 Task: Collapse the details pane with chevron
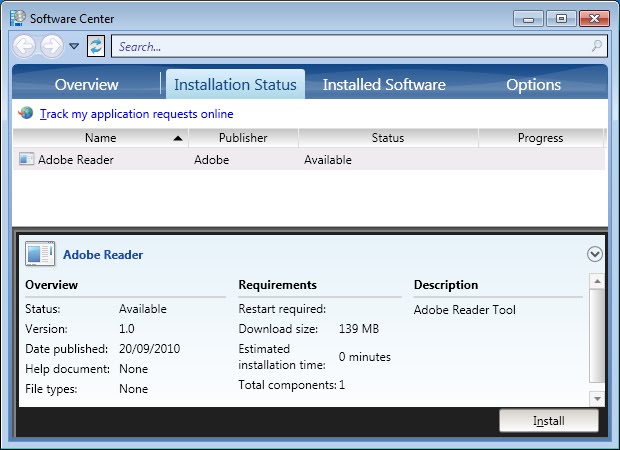pyautogui.click(x=595, y=254)
